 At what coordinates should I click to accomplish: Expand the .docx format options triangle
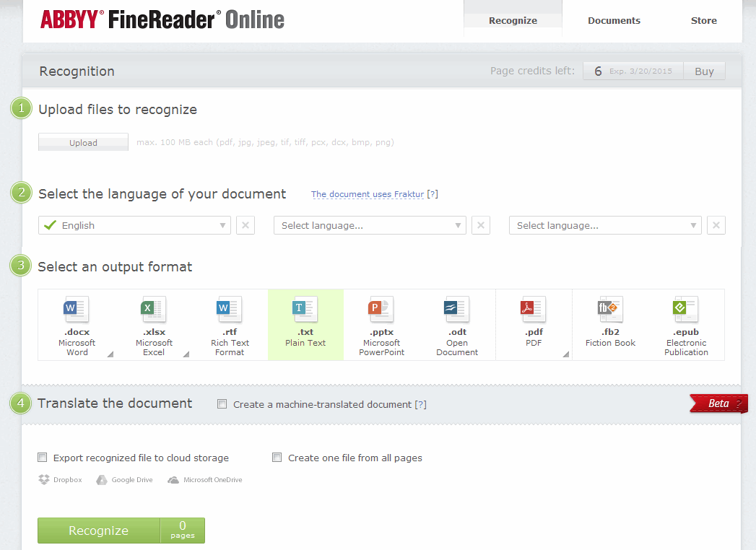point(110,354)
